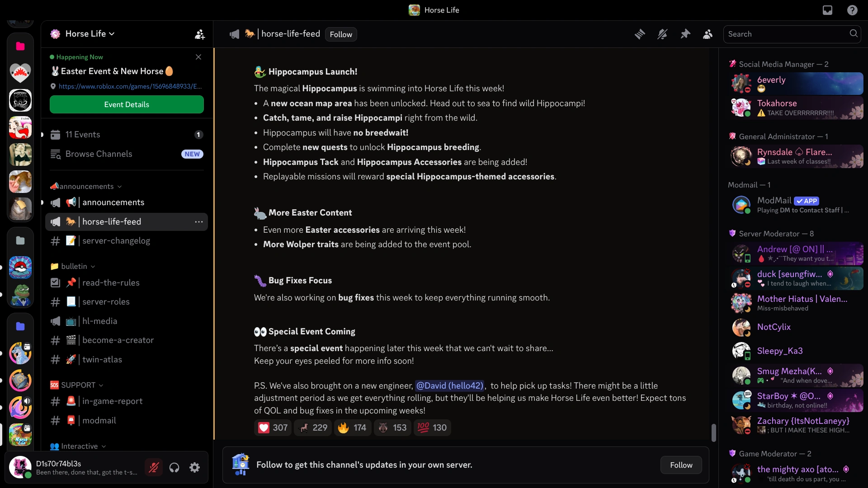Follow the horse-life-feed channel
This screenshot has width=868, height=488.
pos(340,34)
